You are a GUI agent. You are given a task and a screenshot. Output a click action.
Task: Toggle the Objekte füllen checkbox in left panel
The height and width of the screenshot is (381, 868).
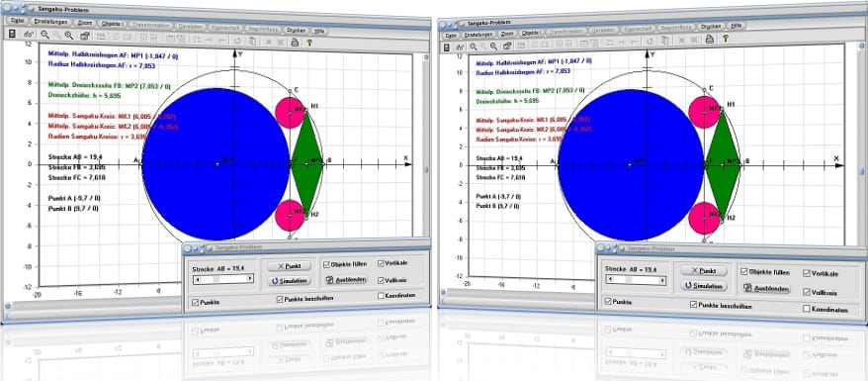(326, 264)
